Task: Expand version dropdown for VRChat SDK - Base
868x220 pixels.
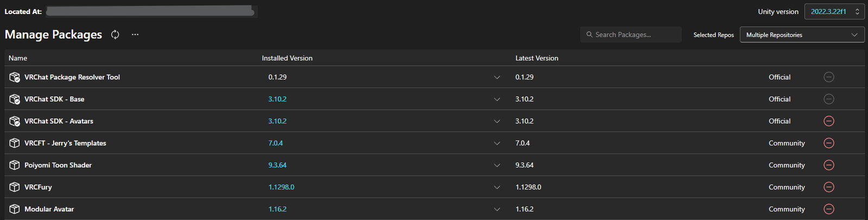Action: tap(497, 99)
